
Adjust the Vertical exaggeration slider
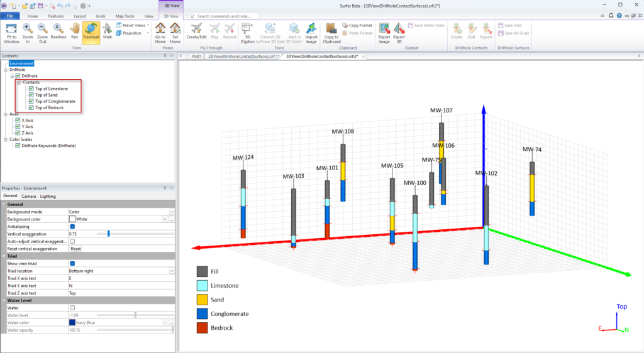109,234
